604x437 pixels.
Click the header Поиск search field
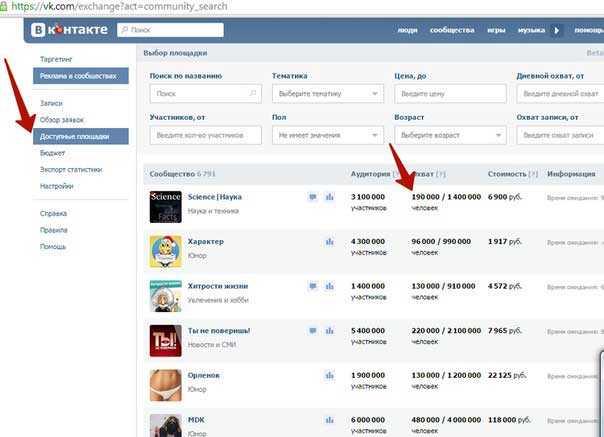(170, 30)
